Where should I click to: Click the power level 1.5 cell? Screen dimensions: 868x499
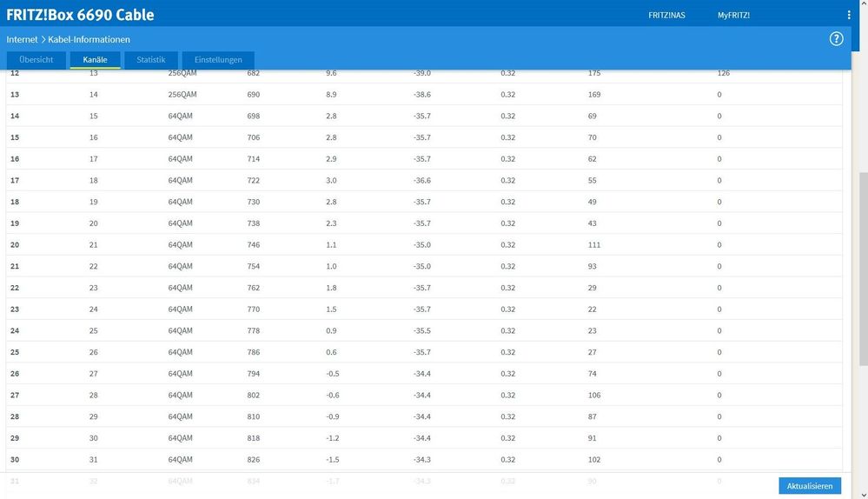[x=331, y=309]
